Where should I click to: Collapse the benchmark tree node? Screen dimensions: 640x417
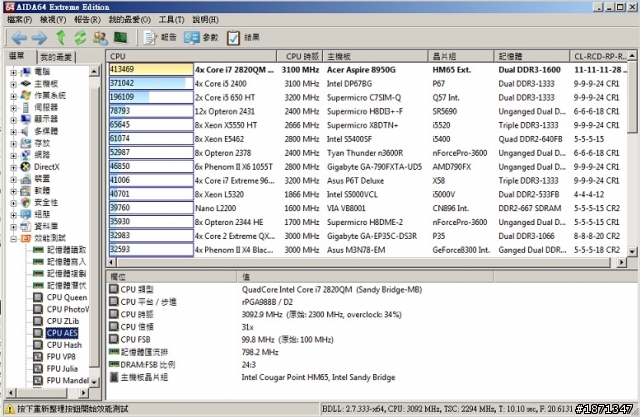(x=13, y=238)
